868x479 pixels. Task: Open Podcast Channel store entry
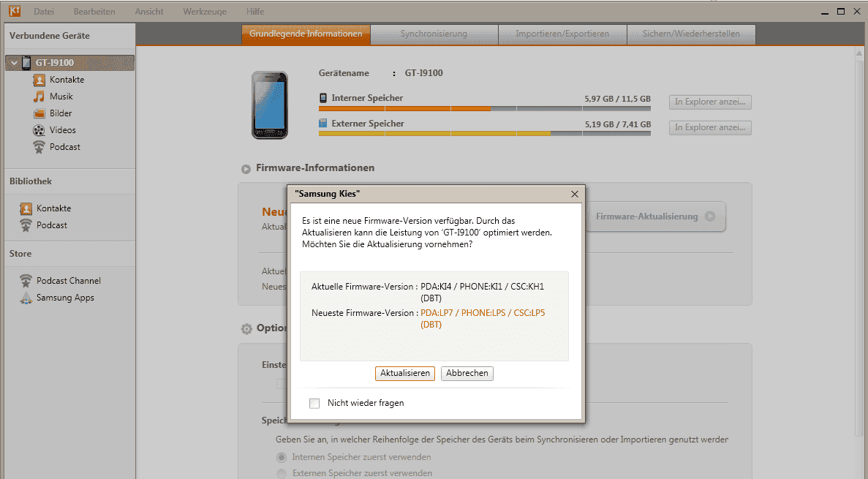pos(69,281)
